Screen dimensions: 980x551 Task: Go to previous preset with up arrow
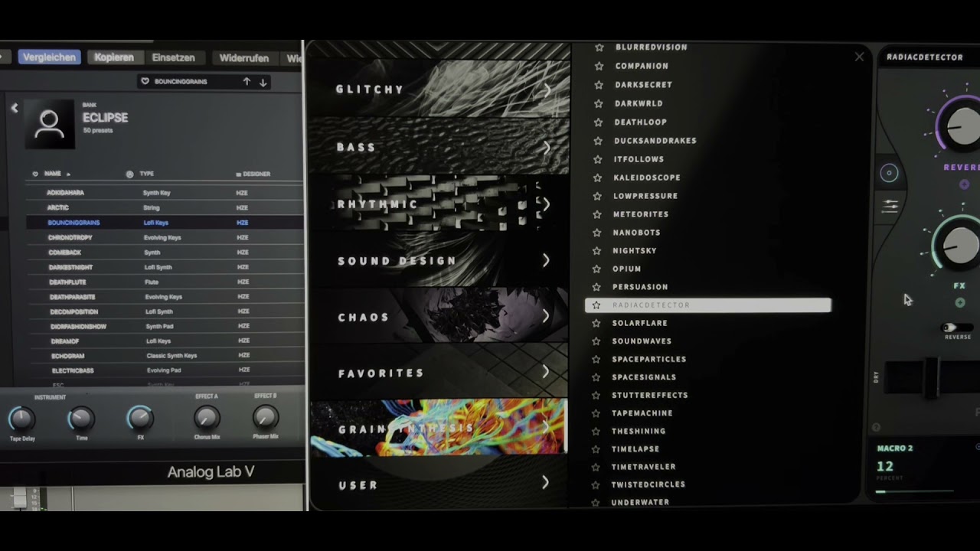pyautogui.click(x=247, y=82)
